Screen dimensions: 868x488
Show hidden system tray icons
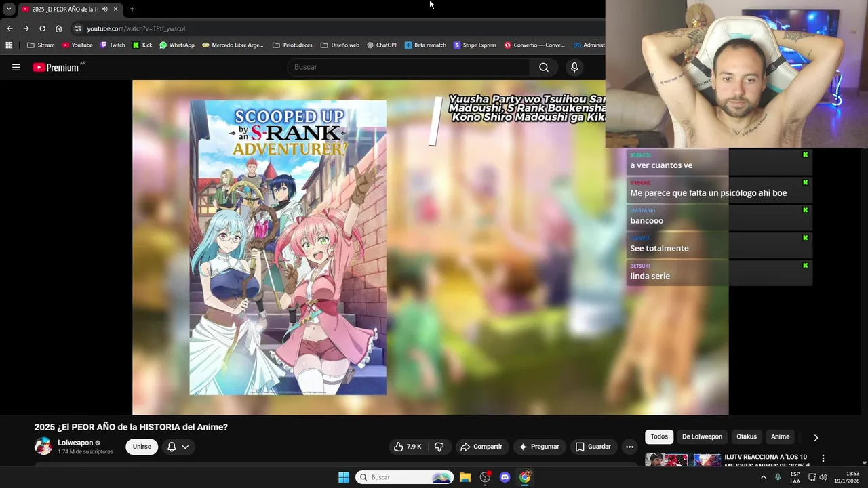[763, 477]
